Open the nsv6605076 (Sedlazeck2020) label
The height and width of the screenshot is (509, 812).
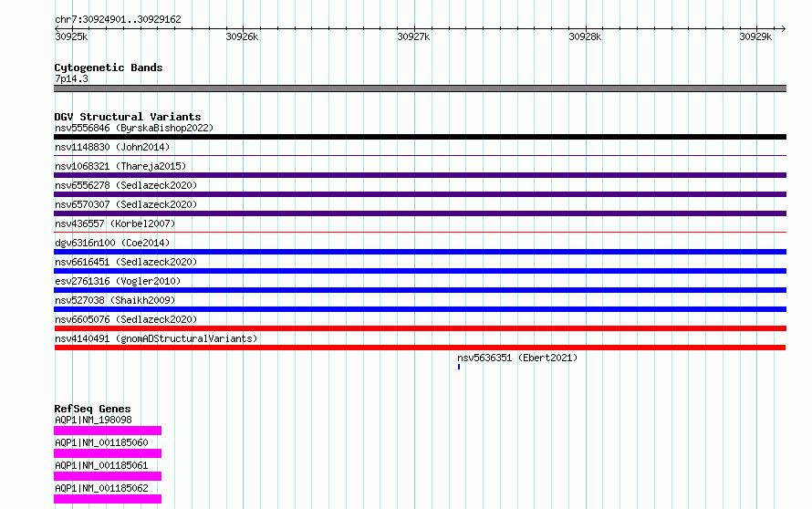pos(126,319)
